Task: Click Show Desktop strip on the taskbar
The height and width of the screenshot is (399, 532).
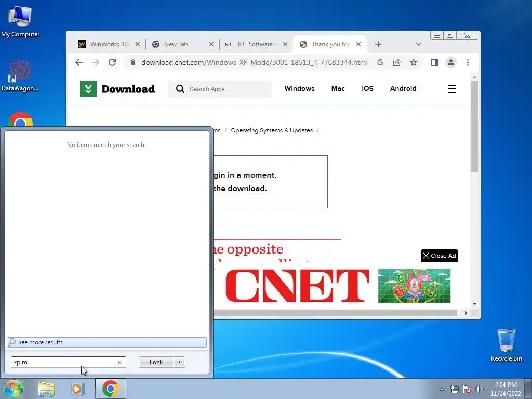Action: pyautogui.click(x=528, y=389)
